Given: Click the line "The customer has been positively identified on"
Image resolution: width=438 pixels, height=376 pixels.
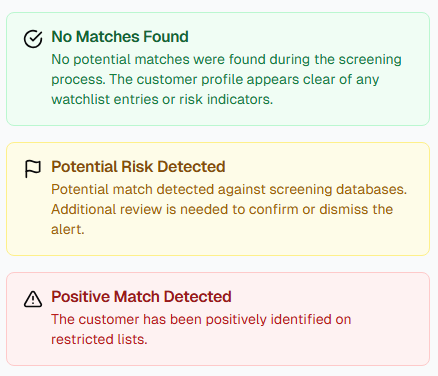Looking at the screenshot, I should (201, 319).
